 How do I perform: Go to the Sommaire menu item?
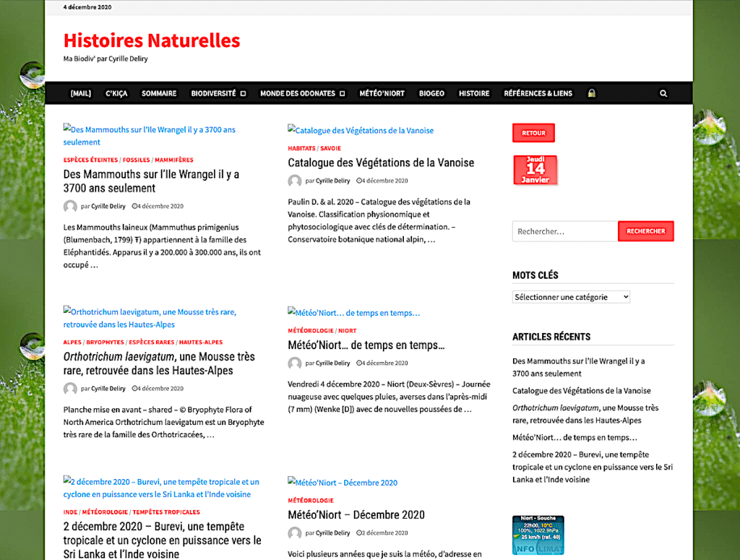159,93
